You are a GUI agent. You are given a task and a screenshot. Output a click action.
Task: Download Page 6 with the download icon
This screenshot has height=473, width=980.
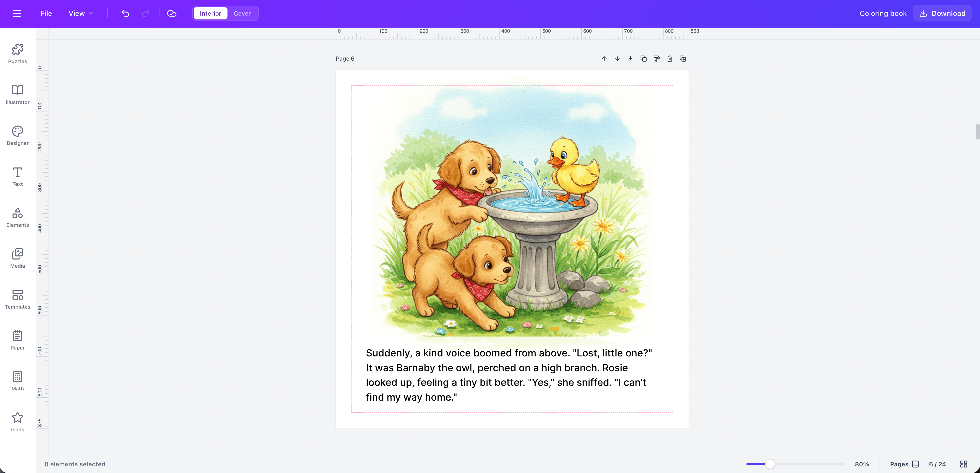pos(630,59)
